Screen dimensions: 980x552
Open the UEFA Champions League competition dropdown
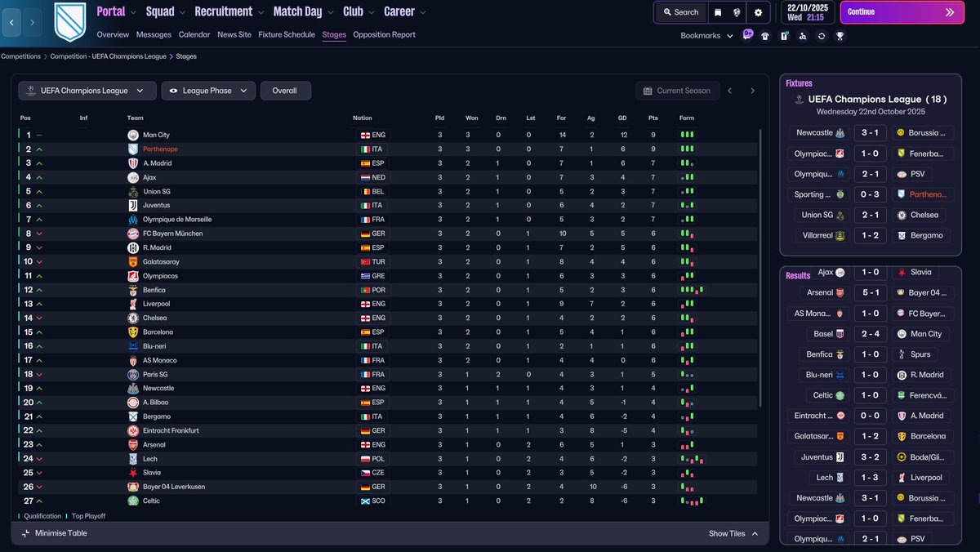[87, 91]
